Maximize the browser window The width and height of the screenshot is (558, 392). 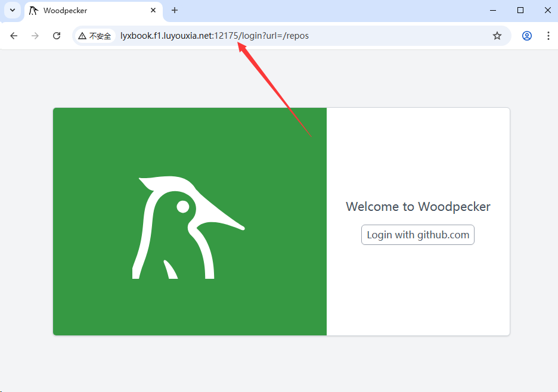click(520, 11)
